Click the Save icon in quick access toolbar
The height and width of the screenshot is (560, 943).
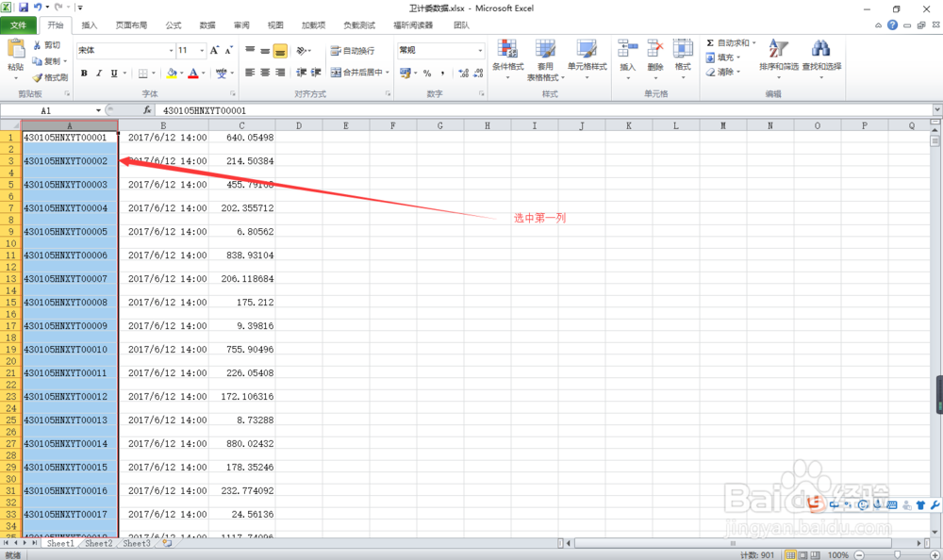click(24, 8)
